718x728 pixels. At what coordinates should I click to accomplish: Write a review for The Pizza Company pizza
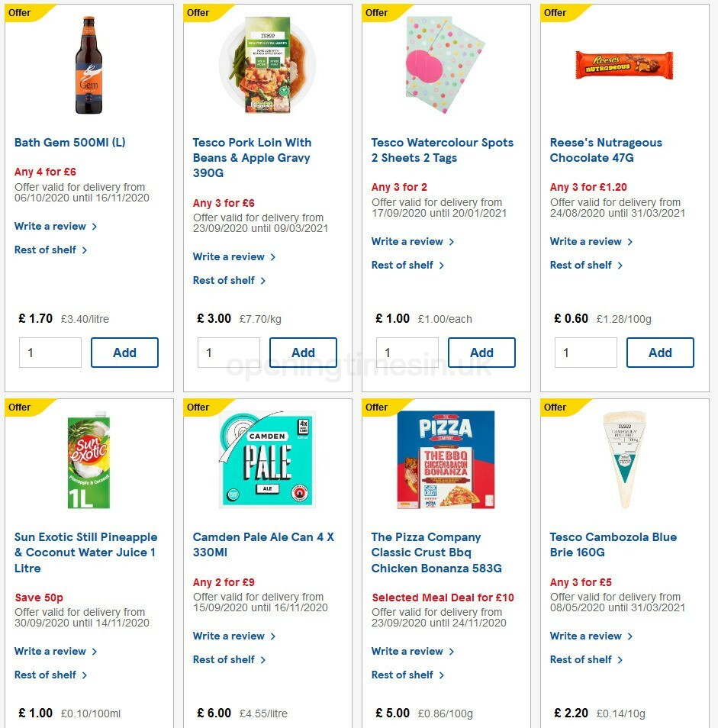pyautogui.click(x=407, y=651)
